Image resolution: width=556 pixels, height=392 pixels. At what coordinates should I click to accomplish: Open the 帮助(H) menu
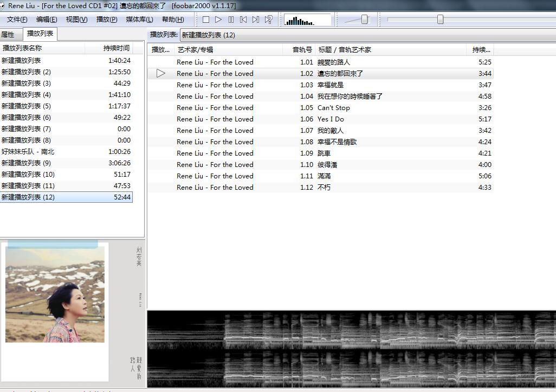(x=173, y=20)
